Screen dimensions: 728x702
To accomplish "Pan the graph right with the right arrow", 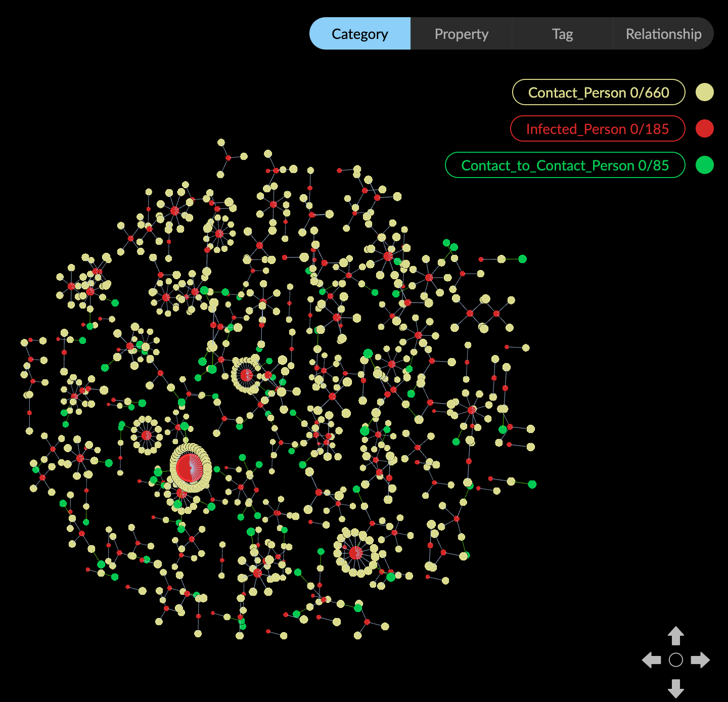I will tap(700, 660).
